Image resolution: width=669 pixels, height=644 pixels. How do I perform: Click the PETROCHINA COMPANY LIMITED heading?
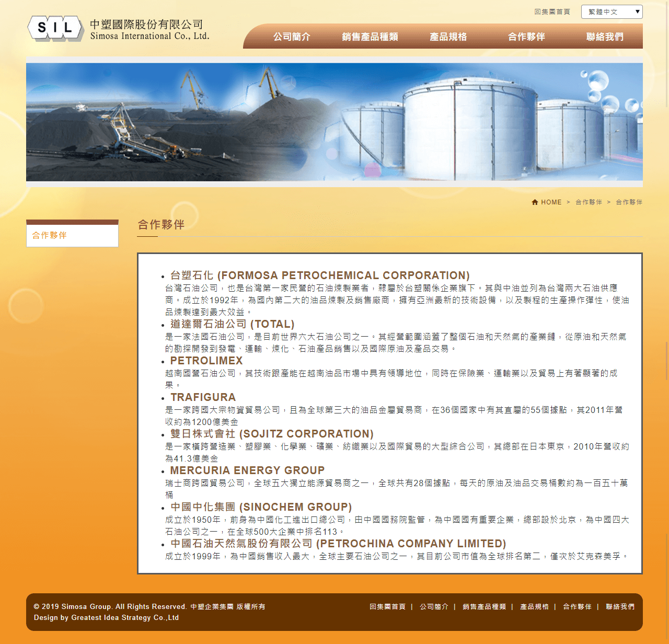pos(338,544)
